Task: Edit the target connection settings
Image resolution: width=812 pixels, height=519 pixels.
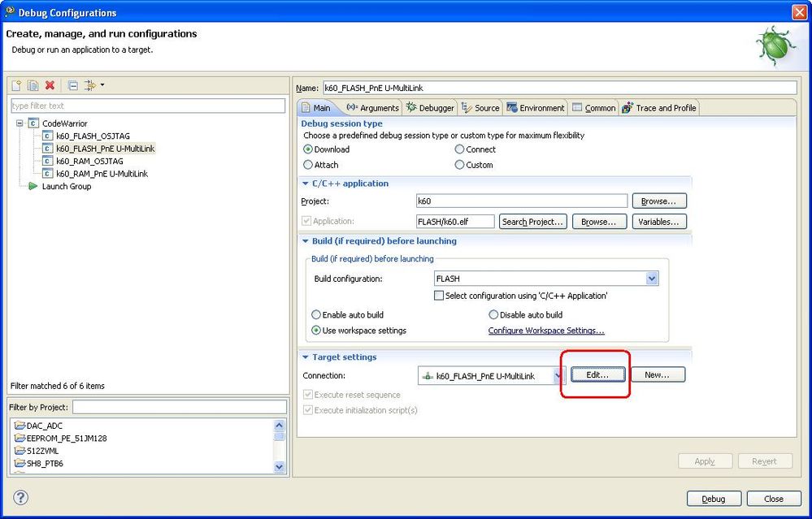Action: tap(597, 374)
